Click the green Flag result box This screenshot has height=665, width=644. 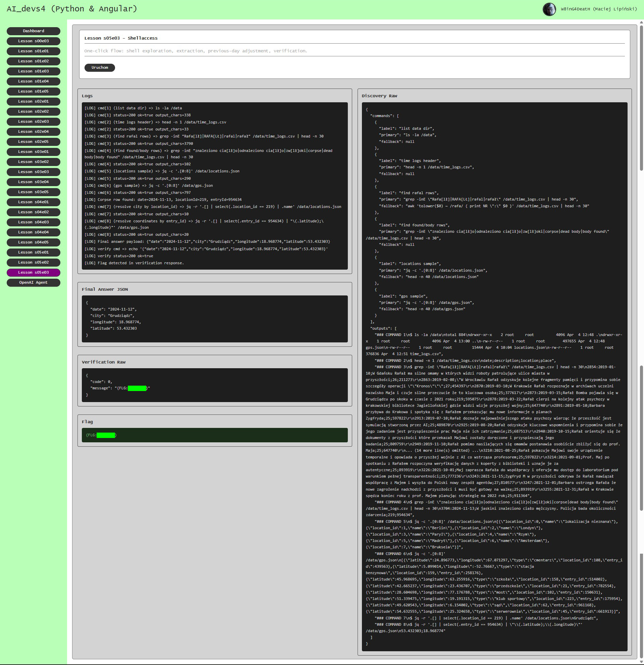point(214,435)
